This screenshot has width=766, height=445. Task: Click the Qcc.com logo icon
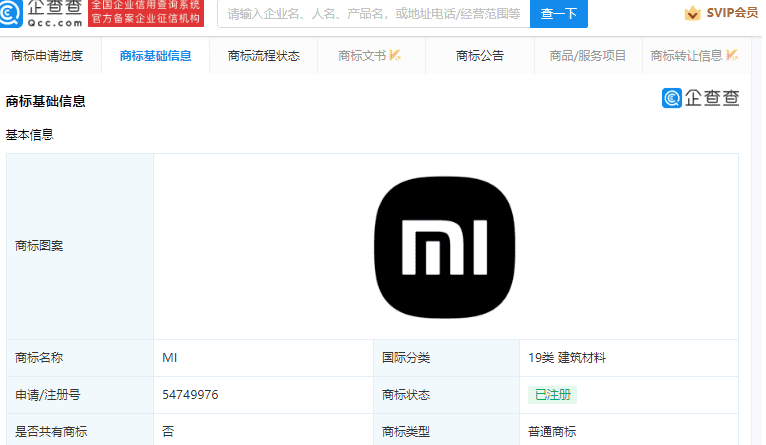pyautogui.click(x=11, y=13)
